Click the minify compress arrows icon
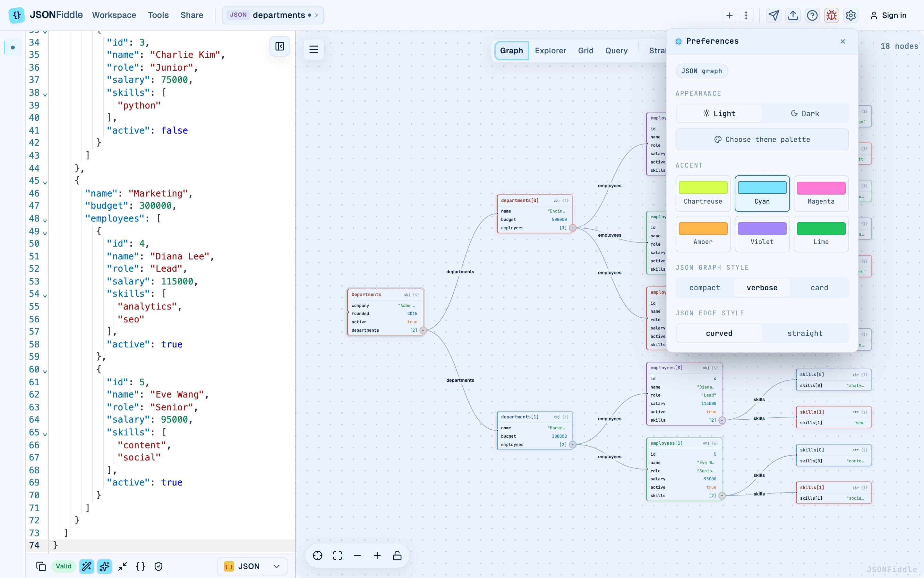Image resolution: width=924 pixels, height=578 pixels. pyautogui.click(x=123, y=566)
